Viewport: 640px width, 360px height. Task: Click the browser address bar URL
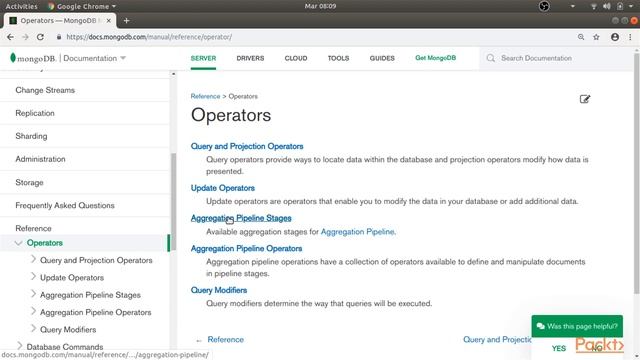coord(149,37)
